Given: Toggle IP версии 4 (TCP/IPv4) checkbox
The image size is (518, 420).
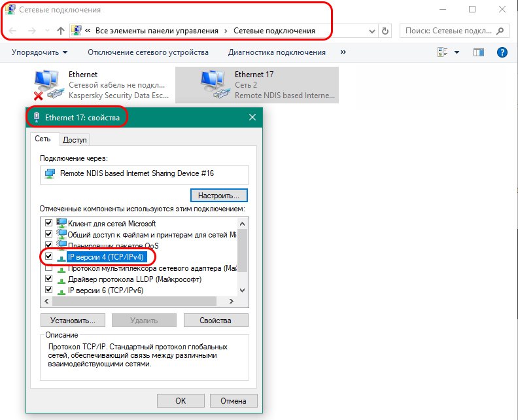Looking at the screenshot, I should click(x=48, y=256).
